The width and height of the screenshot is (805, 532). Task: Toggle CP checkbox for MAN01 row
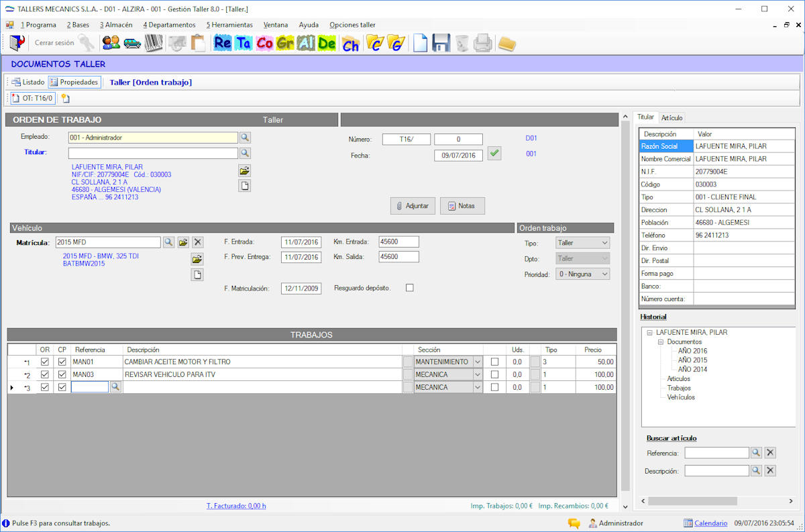point(62,362)
